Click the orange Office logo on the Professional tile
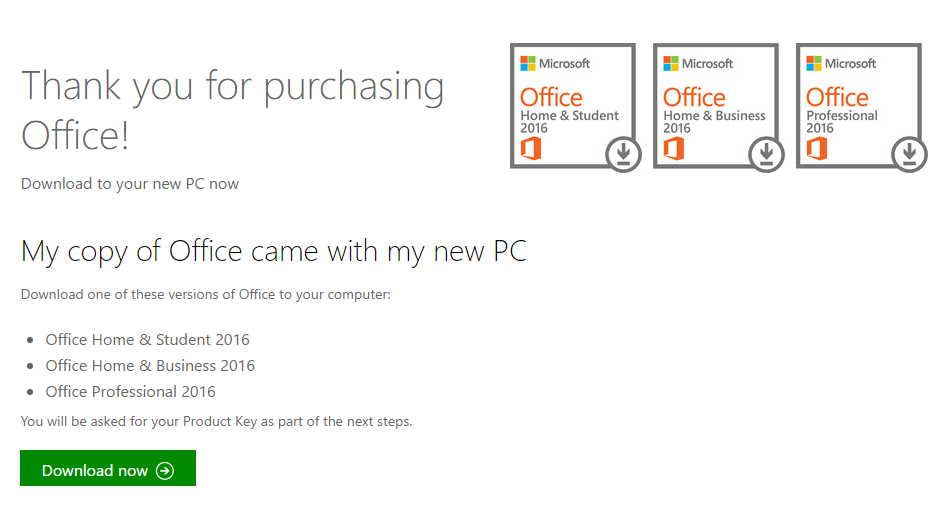Viewport: 943px width, 509px height. tap(817, 149)
